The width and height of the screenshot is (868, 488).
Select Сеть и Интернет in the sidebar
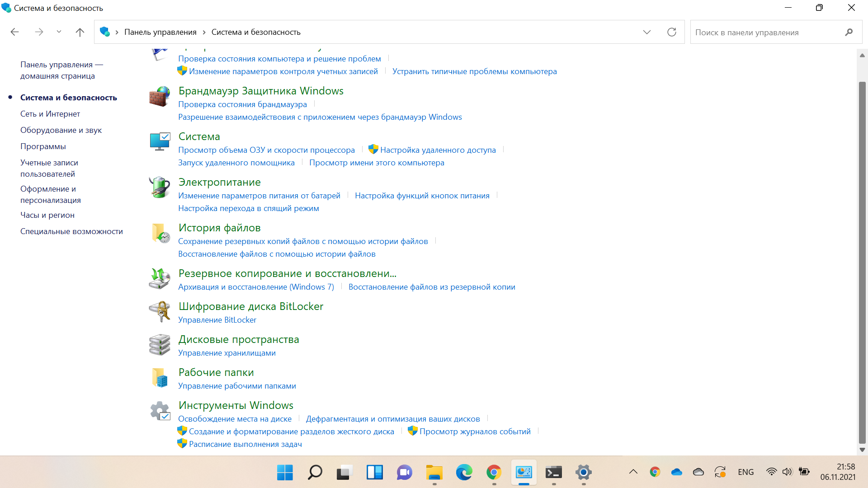pos(50,114)
